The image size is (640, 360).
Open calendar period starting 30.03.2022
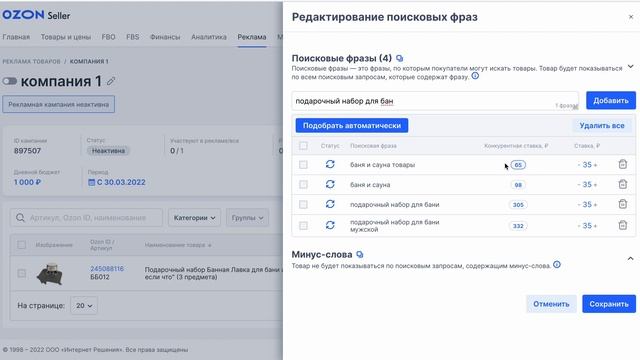[117, 182]
